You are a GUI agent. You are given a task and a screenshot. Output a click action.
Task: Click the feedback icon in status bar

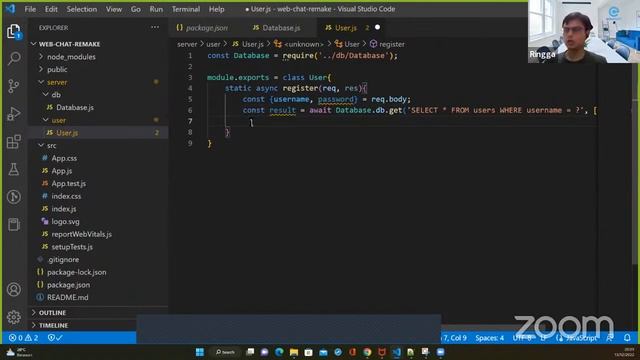[x=610, y=338]
